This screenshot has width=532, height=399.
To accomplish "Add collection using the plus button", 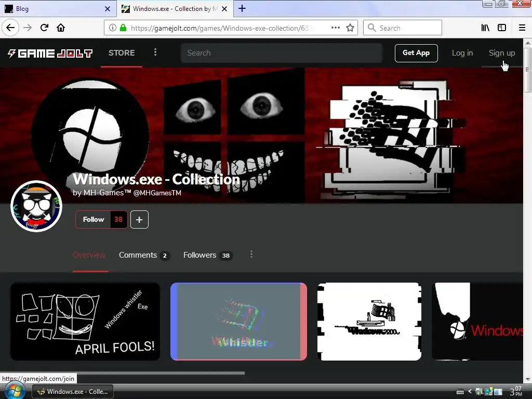I will pos(139,220).
